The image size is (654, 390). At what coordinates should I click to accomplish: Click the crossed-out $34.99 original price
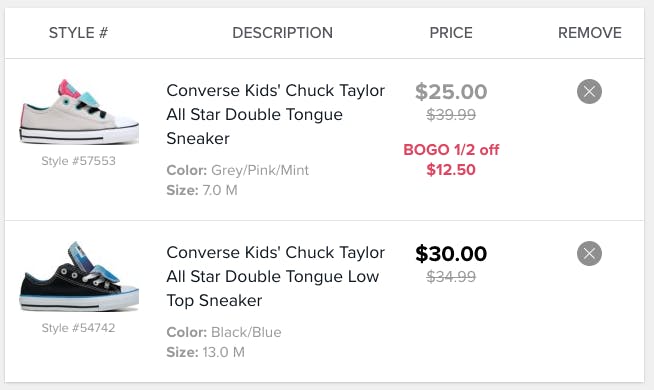(451, 276)
